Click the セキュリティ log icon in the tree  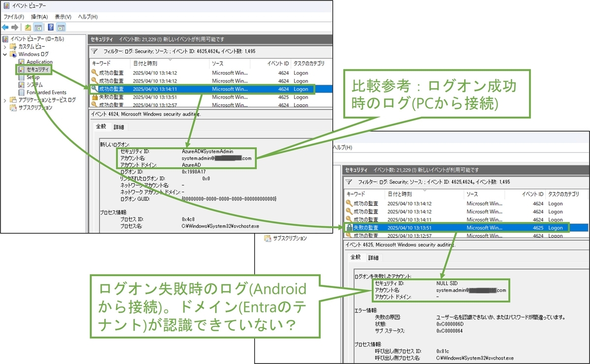(22, 70)
